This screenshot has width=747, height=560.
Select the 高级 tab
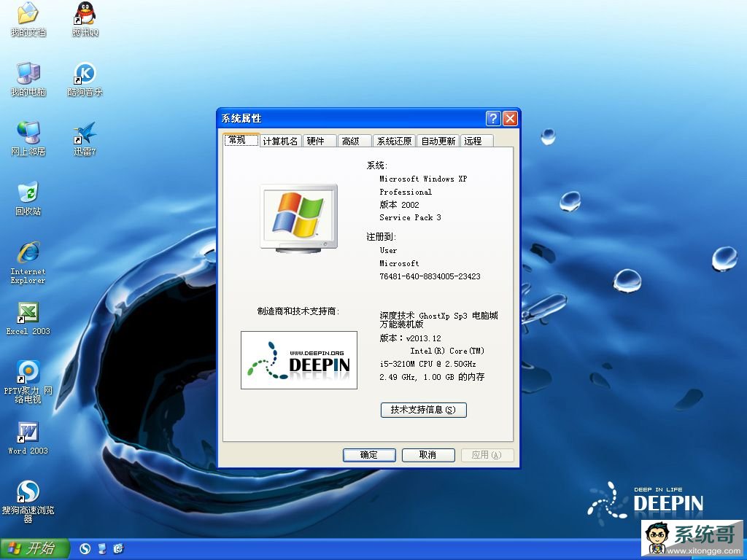pos(355,141)
